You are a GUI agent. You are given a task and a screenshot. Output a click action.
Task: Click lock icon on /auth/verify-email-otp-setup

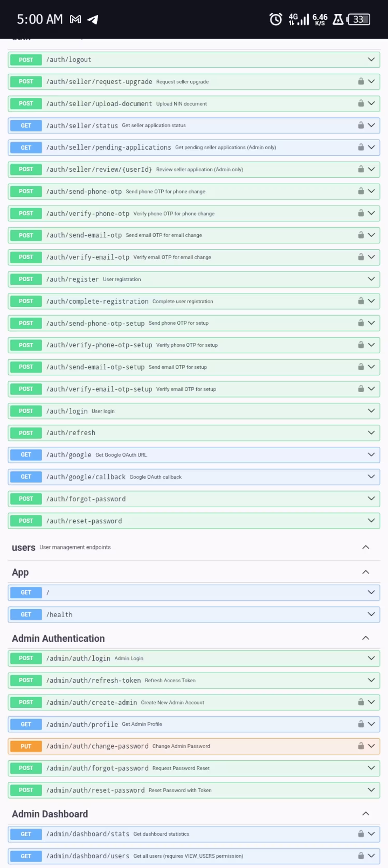(361, 389)
